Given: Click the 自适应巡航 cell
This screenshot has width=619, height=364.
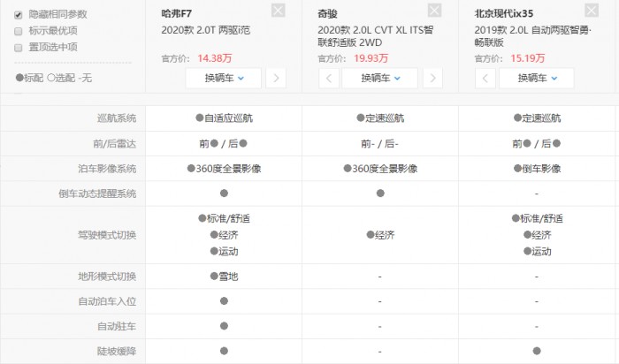Looking at the screenshot, I should coord(225,118).
